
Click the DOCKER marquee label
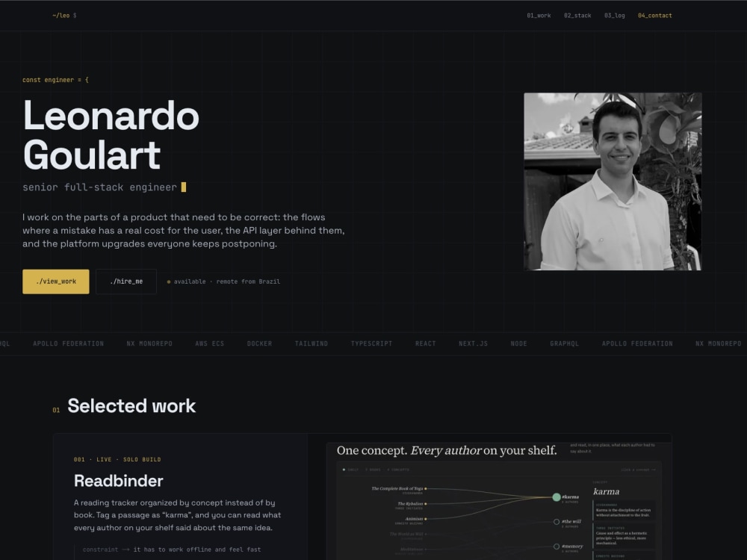(x=259, y=343)
